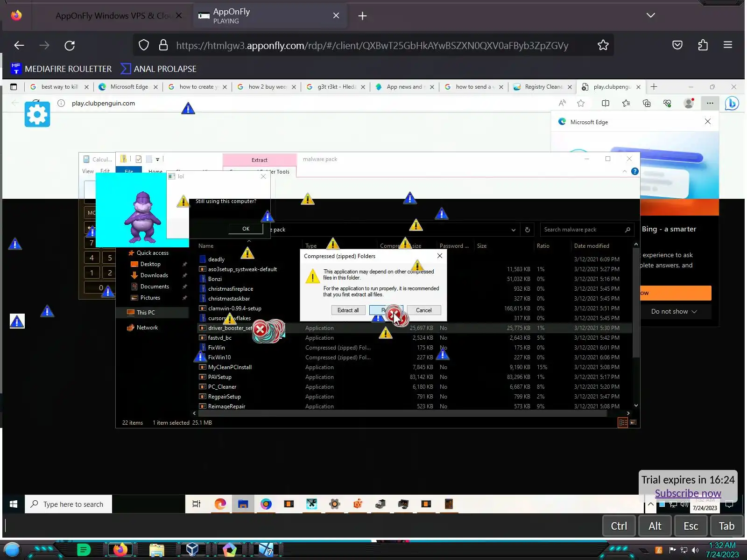Viewport: 747px width, 560px height.
Task: Cancel the Compressed Folders dialog
Action: tap(423, 310)
